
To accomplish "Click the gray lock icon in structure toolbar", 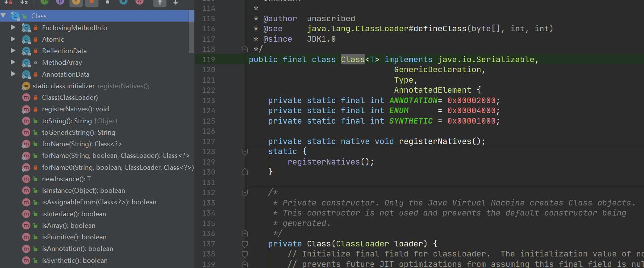I will point(108,2).
